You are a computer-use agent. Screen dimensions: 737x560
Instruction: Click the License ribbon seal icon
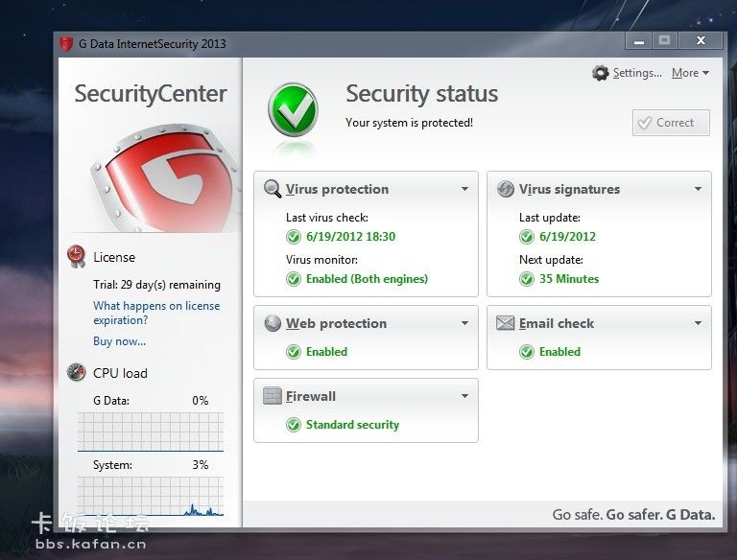[76, 257]
